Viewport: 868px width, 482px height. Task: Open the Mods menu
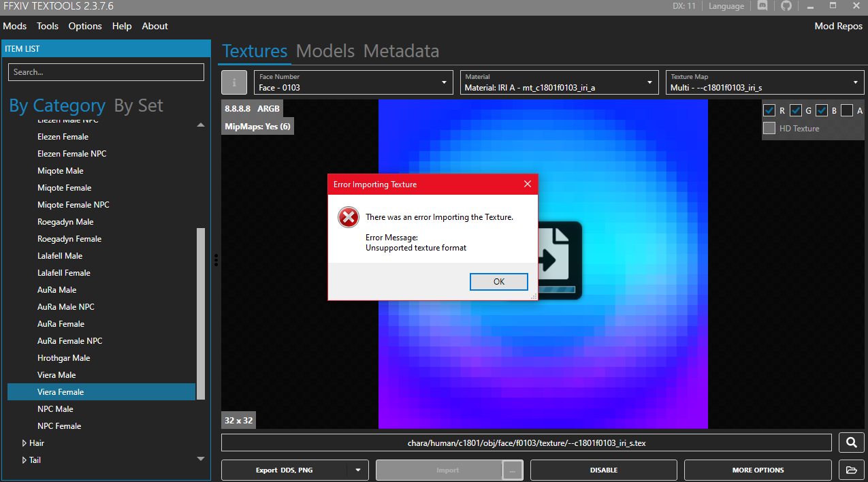pyautogui.click(x=14, y=26)
